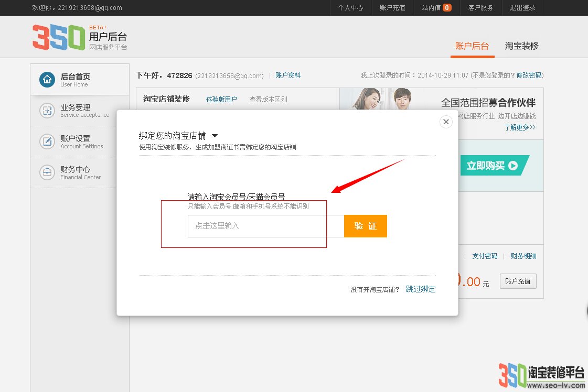The height and width of the screenshot is (392, 588).
Task: Click the banner photo of two people
Action: click(382, 99)
